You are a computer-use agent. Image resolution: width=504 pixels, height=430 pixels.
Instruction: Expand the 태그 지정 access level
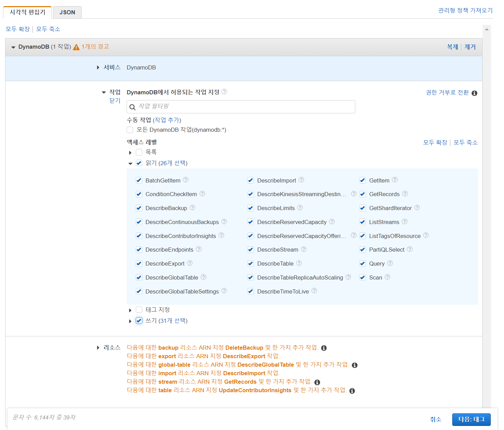click(130, 310)
